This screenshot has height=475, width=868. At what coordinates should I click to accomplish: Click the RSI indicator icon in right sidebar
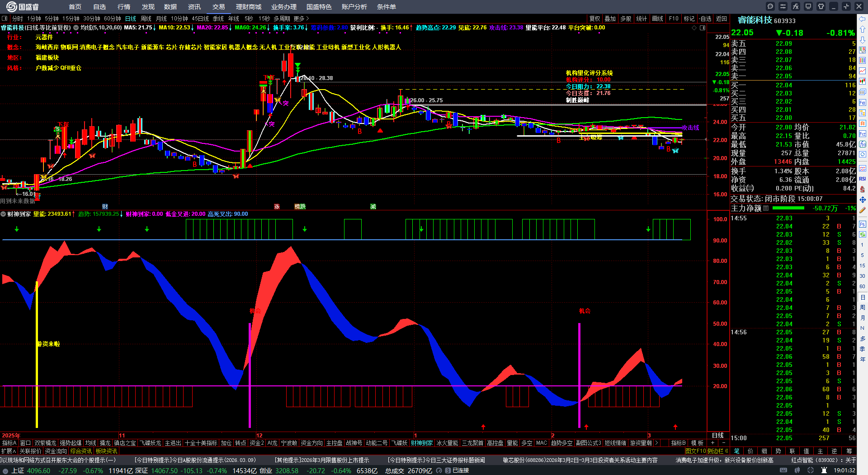click(x=863, y=179)
